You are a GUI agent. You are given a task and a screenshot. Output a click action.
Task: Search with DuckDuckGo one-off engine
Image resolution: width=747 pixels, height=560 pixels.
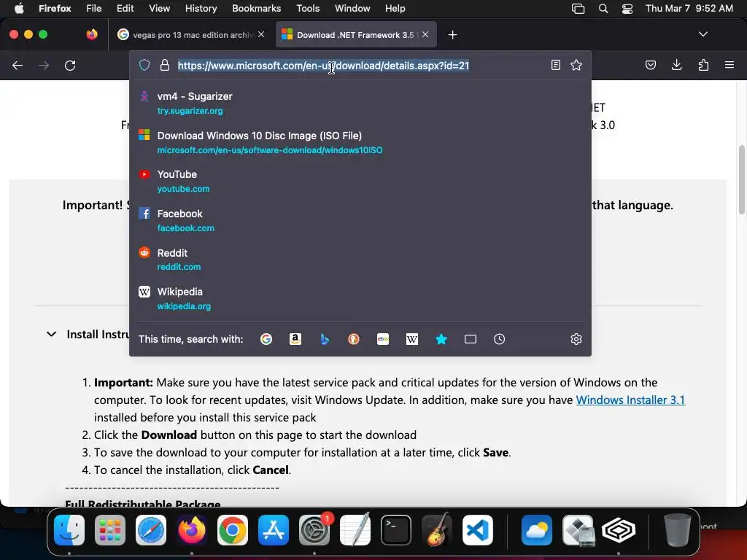pos(354,339)
